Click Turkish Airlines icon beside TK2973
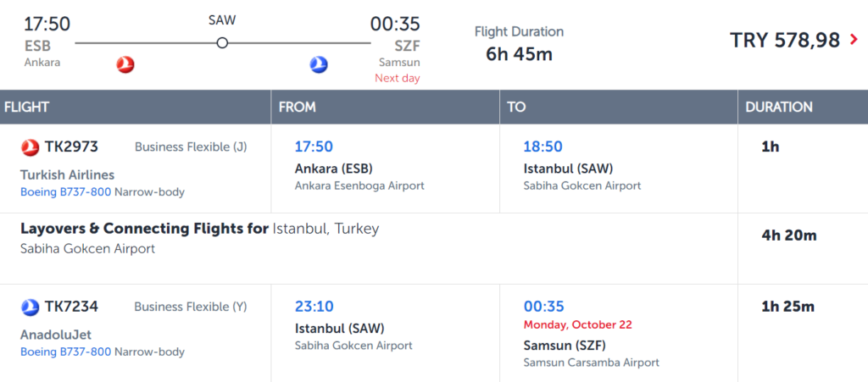Image resolution: width=868 pixels, height=382 pixels. pos(30,147)
